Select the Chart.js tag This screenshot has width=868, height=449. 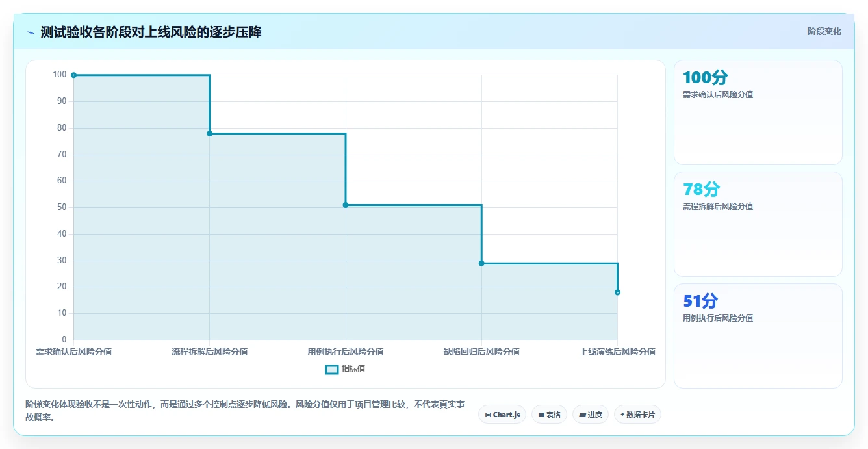point(502,415)
